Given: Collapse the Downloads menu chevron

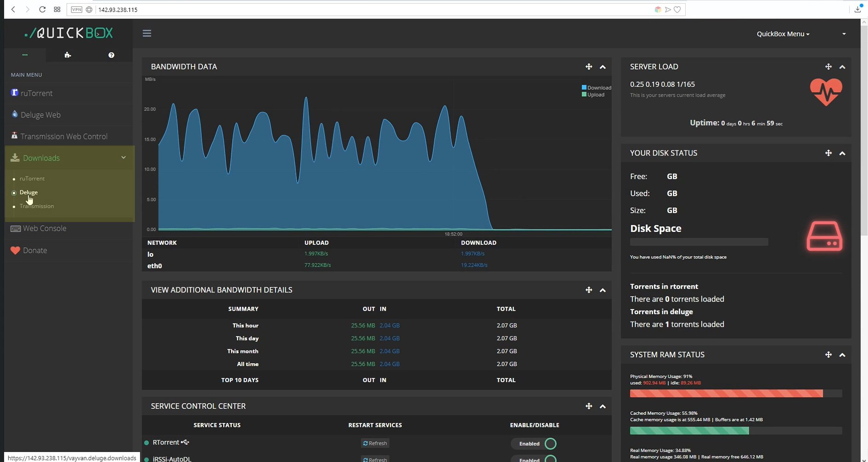Looking at the screenshot, I should 123,158.
